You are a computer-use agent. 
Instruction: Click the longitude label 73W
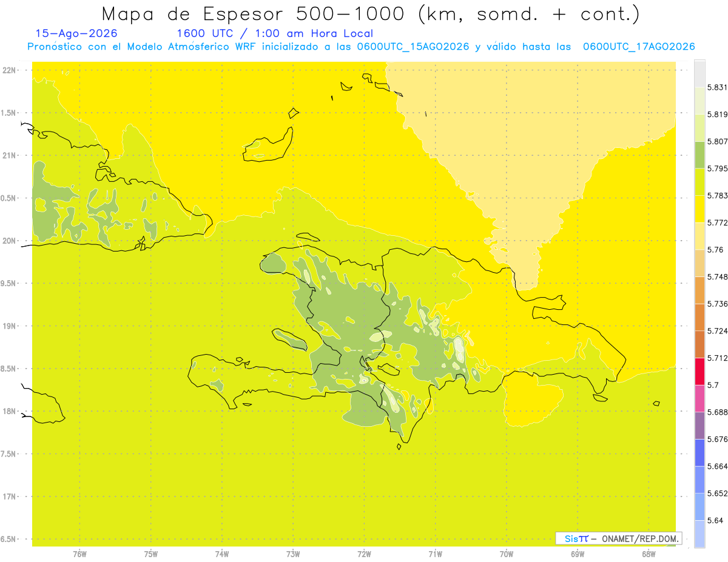tap(293, 554)
